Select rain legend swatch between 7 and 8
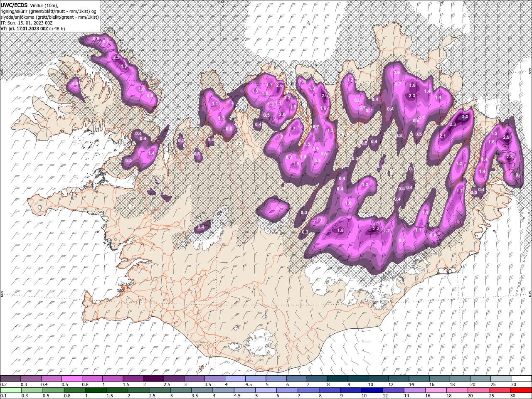 tap(308, 390)
